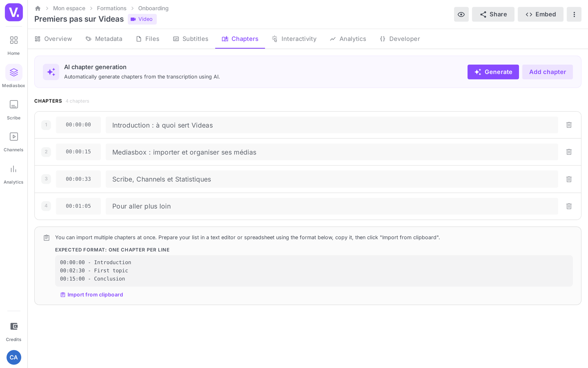
Task: Click chapter number 3 badge
Action: pos(46,179)
